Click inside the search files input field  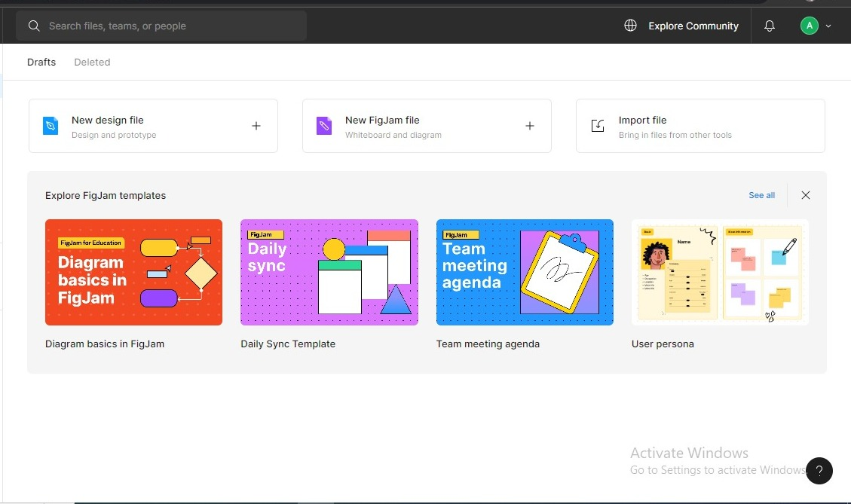(161, 25)
